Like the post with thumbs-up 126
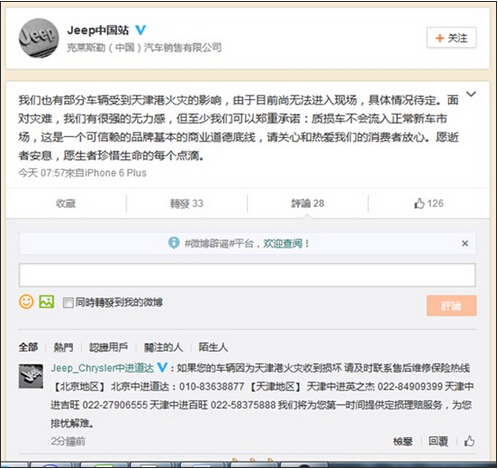Image resolution: width=498 pixels, height=469 pixels. [x=429, y=203]
